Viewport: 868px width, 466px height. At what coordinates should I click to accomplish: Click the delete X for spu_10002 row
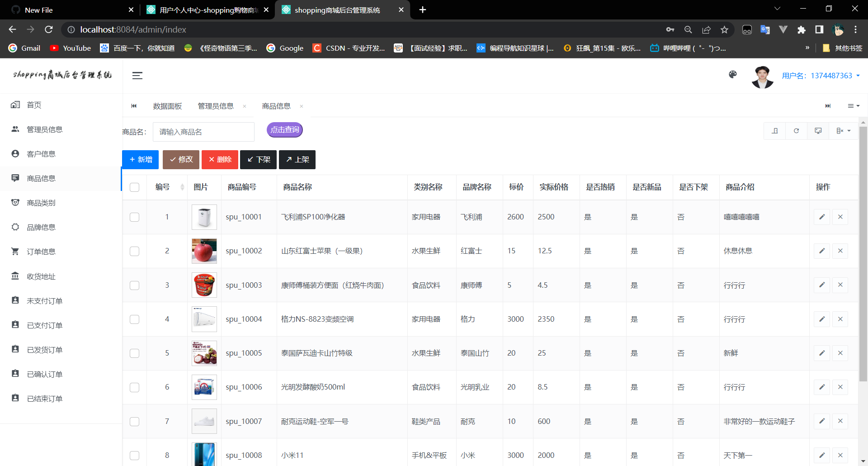tap(840, 251)
